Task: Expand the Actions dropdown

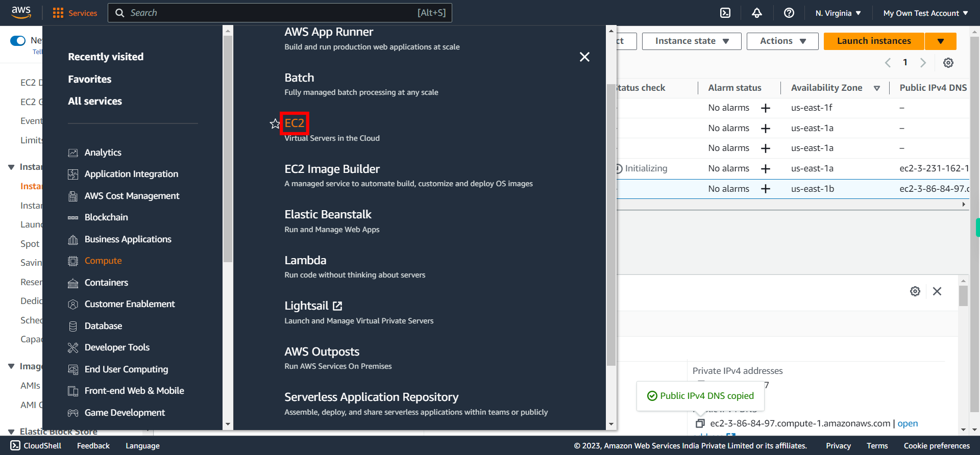Action: click(782, 41)
